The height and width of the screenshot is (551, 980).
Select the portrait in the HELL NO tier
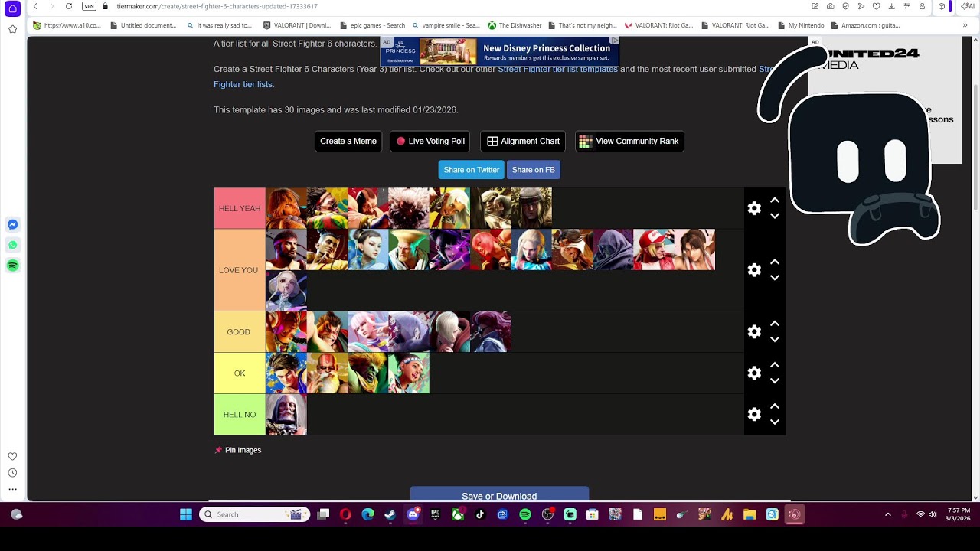tap(286, 414)
